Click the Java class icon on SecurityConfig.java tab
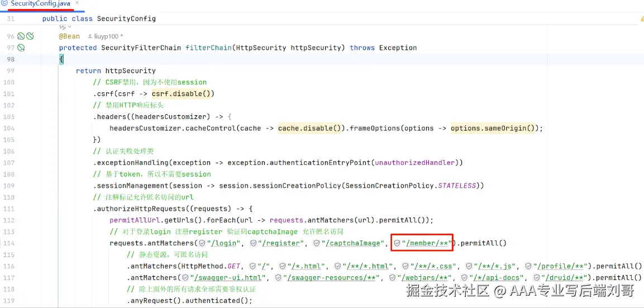Screen dimensions: 644x308 point(4,3)
